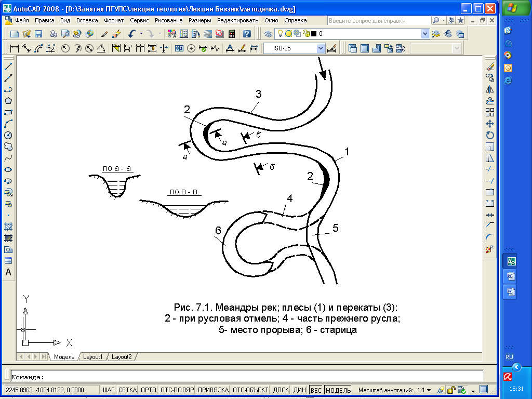Select the Erase modify tool

[490, 67]
